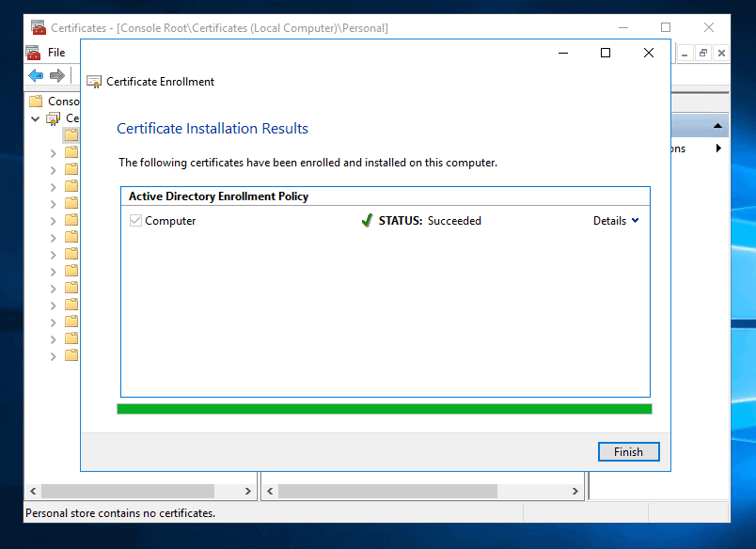Screen dimensions: 756x549
Task: Click the green enrollment progress bar
Action: tap(384, 408)
